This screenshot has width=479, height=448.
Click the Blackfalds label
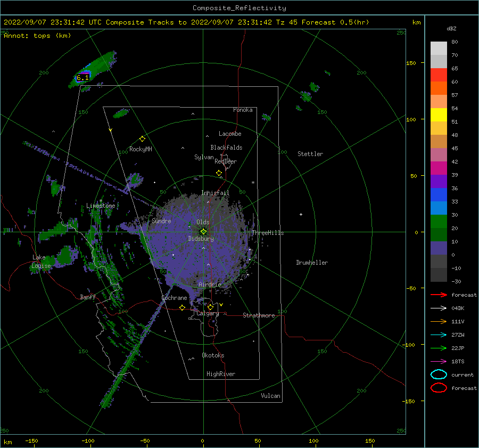coord(226,148)
